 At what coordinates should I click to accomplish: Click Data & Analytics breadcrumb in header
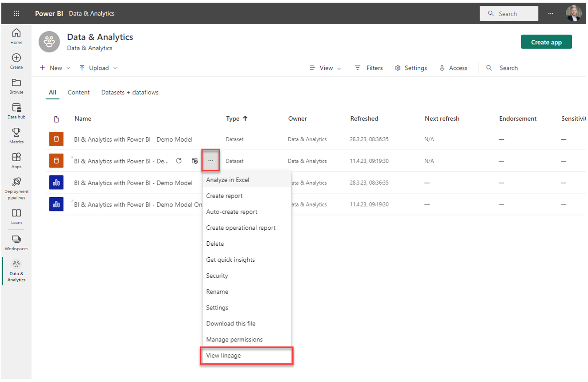92,13
